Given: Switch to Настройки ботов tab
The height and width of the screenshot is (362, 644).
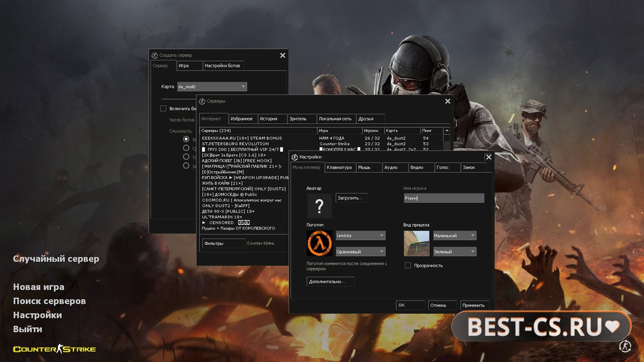Looking at the screenshot, I should (x=223, y=66).
